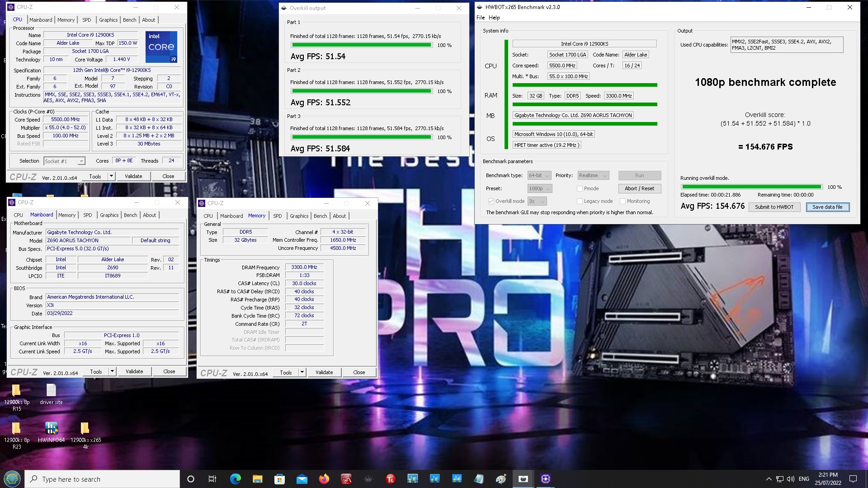Expand Tools arrow in CPU-Z Mainboard window
The image size is (868, 488).
(113, 371)
